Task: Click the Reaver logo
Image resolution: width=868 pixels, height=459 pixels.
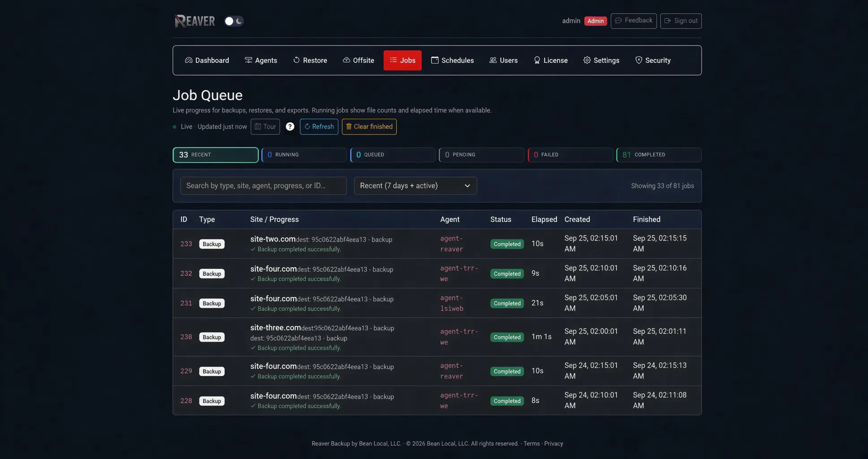Action: 195,21
